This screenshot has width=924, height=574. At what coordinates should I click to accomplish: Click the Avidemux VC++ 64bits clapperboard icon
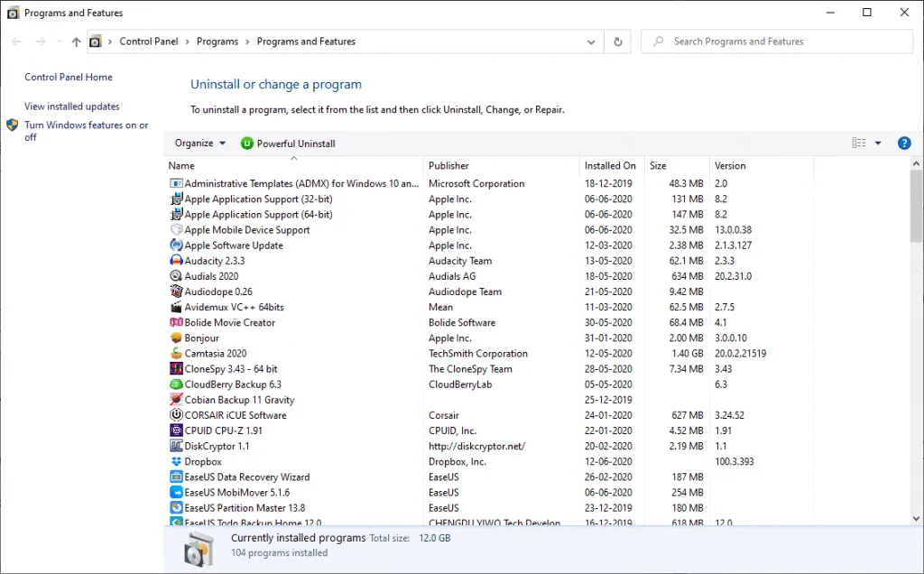click(x=176, y=307)
